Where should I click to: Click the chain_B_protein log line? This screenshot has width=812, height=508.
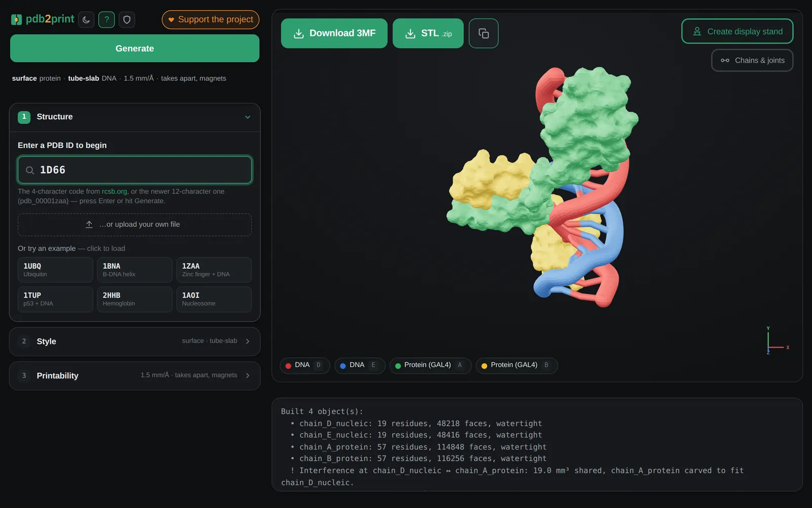pos(419,459)
